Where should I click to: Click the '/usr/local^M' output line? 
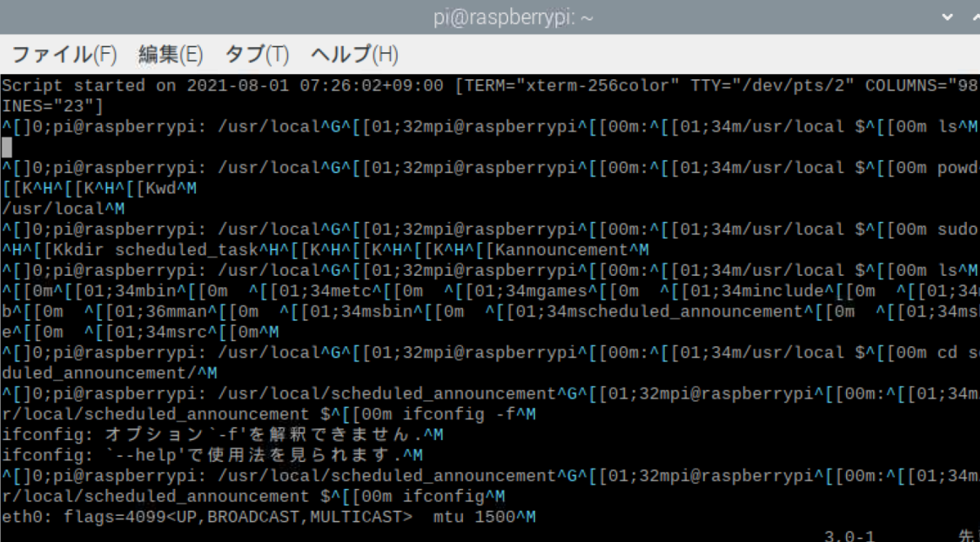coord(64,209)
